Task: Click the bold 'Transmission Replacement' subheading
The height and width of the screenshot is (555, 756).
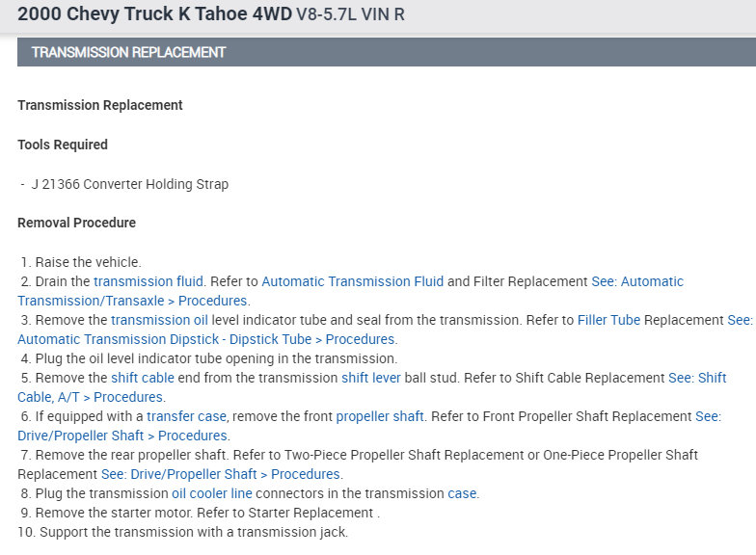Action: (x=100, y=104)
